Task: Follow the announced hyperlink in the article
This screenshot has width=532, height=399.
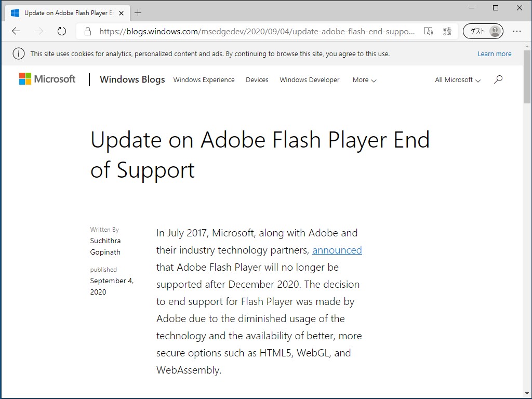Action: tap(337, 250)
